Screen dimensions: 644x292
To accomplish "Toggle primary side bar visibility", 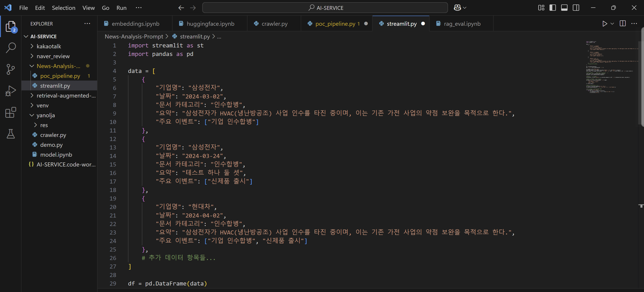I will pyautogui.click(x=552, y=8).
